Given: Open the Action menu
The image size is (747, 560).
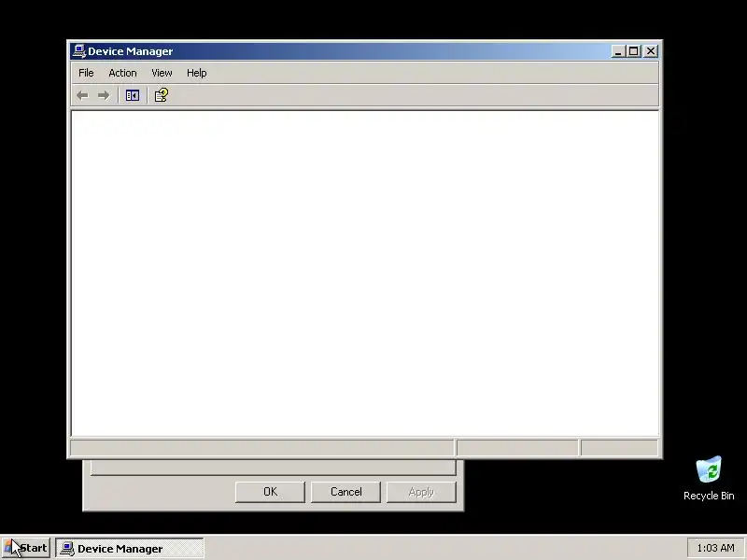Looking at the screenshot, I should 122,73.
